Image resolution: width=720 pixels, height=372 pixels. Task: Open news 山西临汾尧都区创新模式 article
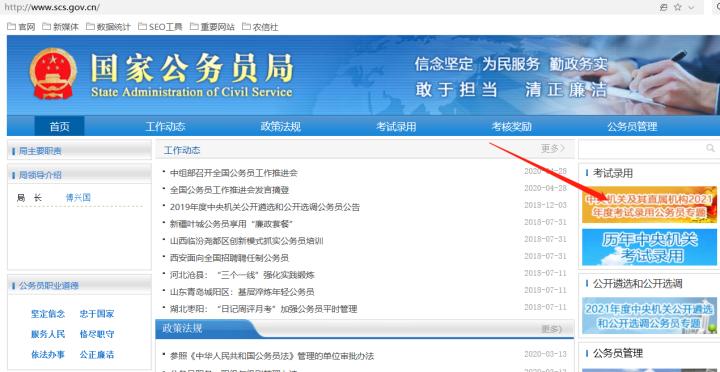coord(247,241)
